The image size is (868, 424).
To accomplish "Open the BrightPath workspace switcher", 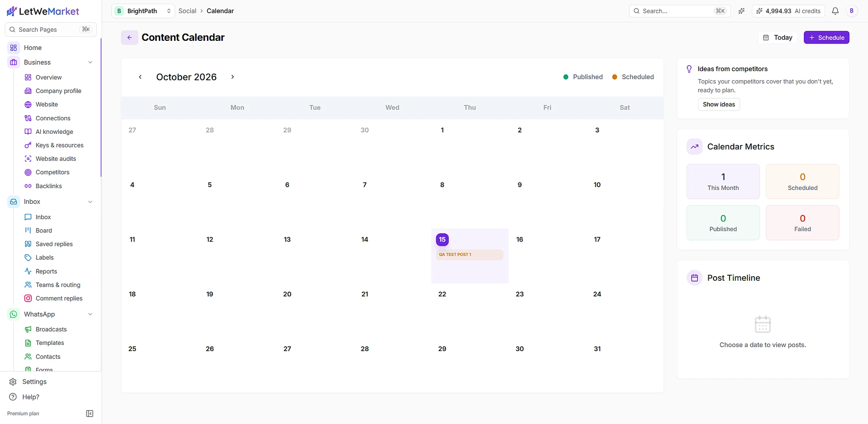I will click(143, 11).
